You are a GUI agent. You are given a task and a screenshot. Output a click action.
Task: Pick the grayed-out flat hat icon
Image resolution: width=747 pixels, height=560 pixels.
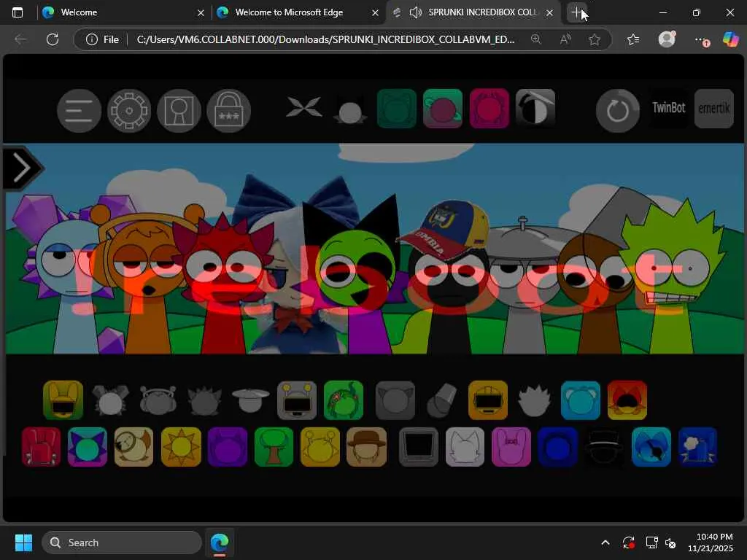pyautogui.click(x=251, y=400)
